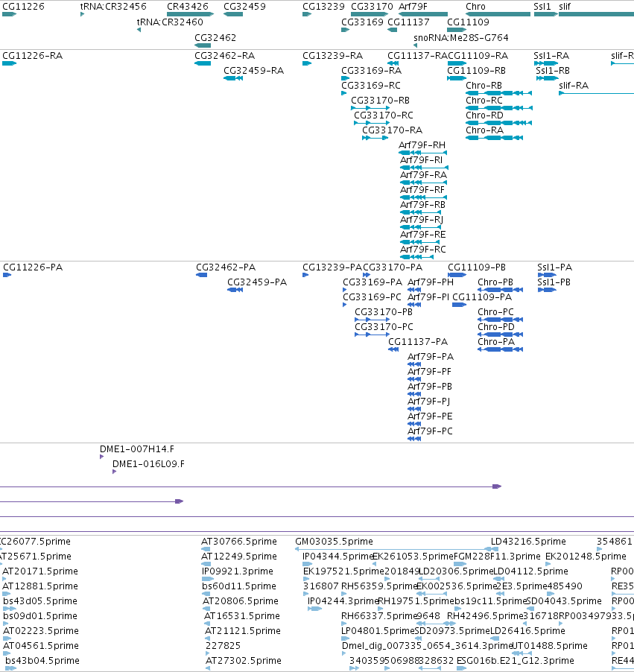The width and height of the screenshot is (634, 672).
Task: Open the Ssl1 gene label in top track
Action: 542,7
